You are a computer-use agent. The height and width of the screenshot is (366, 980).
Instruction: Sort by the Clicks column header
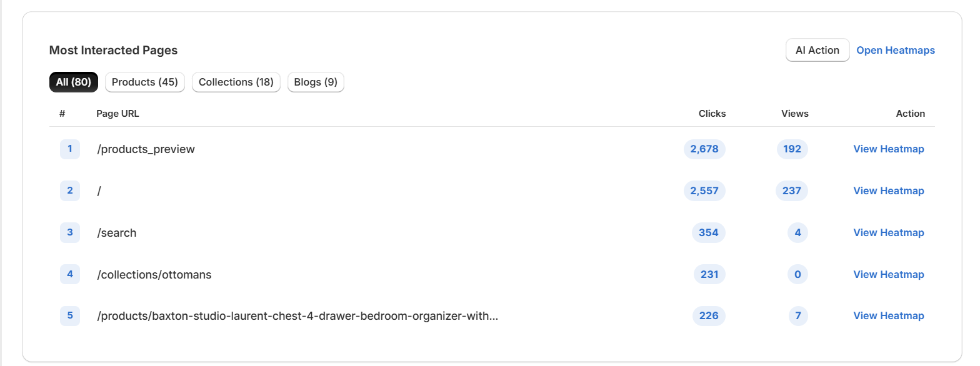[712, 113]
